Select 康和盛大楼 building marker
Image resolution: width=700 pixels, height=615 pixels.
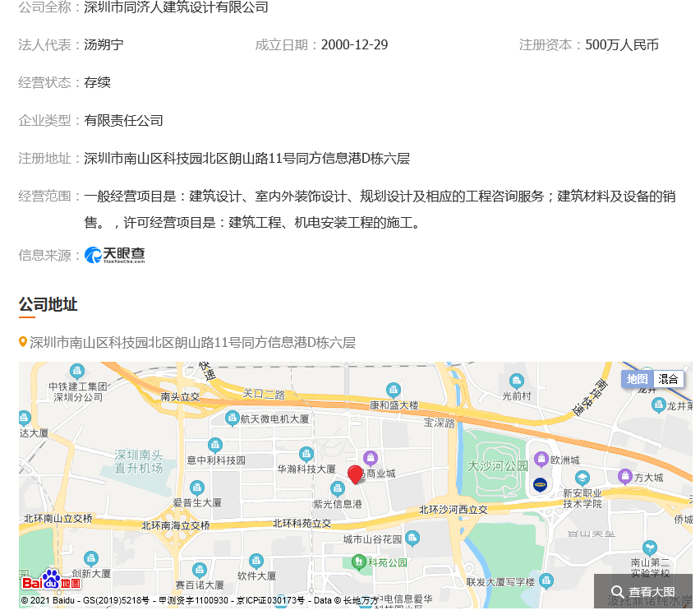click(393, 391)
